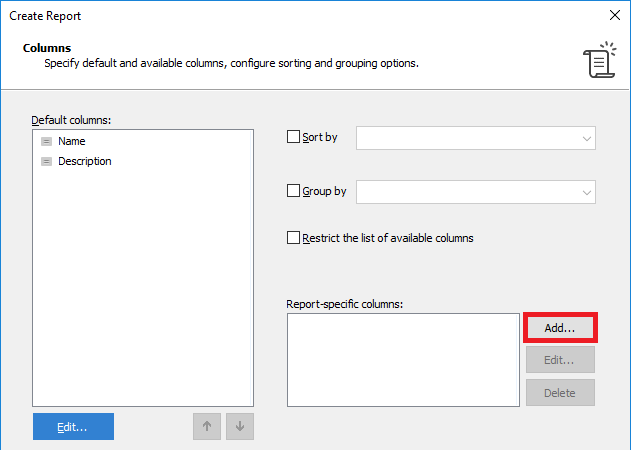Click the greyed Edit... button below Add...
Image resolution: width=631 pixels, height=450 pixels.
(560, 360)
